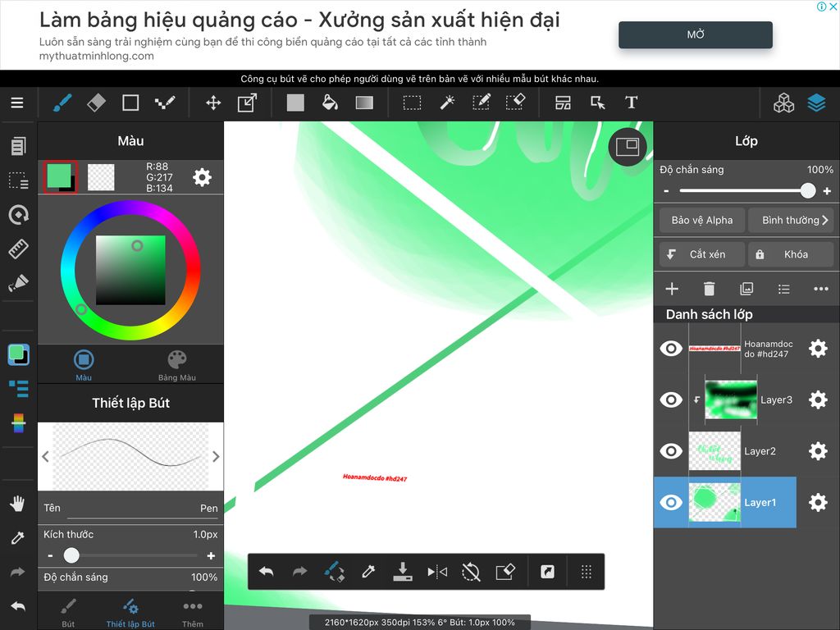Add a new layer with plus icon
Image resolution: width=840 pixels, height=630 pixels.
pyautogui.click(x=672, y=289)
